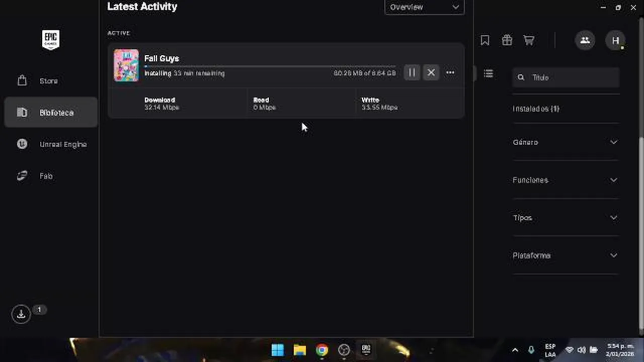Screen dimensions: 644x362
Task: Open the Windows Start menu
Action: click(278, 350)
